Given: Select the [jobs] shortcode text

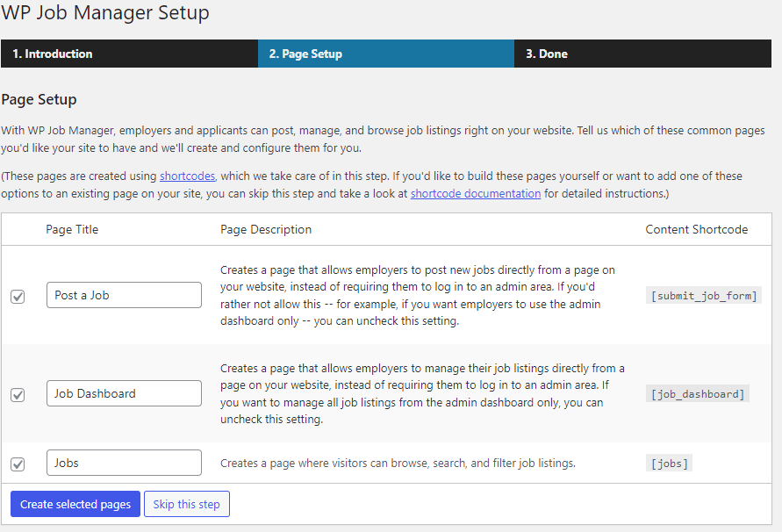Looking at the screenshot, I should [x=670, y=464].
